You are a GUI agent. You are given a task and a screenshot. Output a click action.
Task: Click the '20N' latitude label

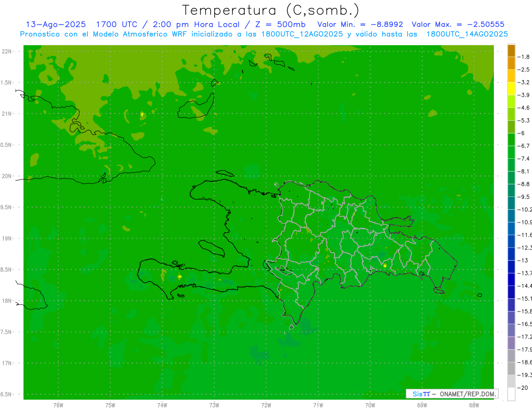coord(7,176)
